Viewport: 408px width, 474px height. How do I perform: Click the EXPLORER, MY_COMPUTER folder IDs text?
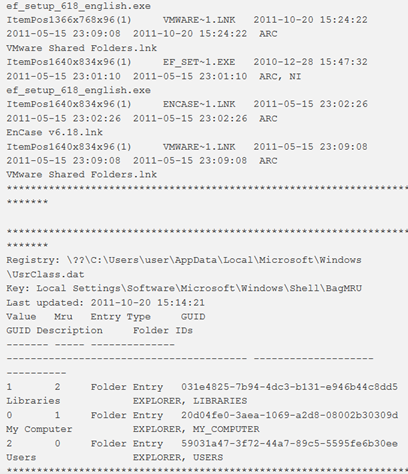click(x=196, y=429)
